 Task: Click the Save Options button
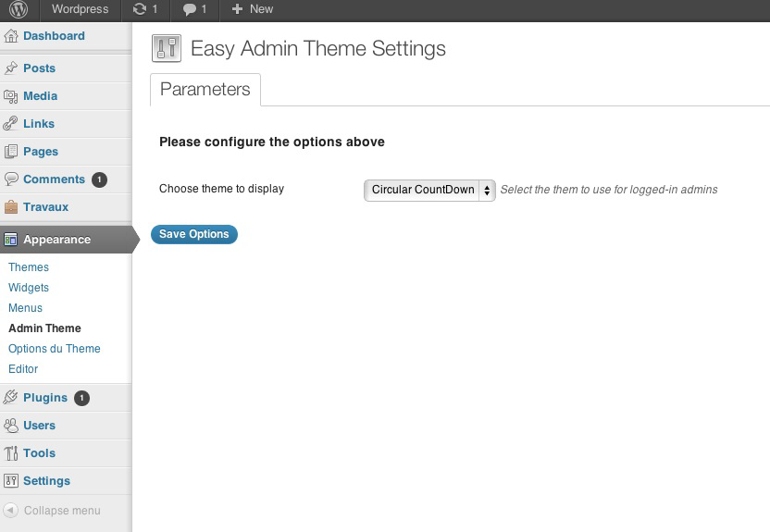click(x=194, y=234)
